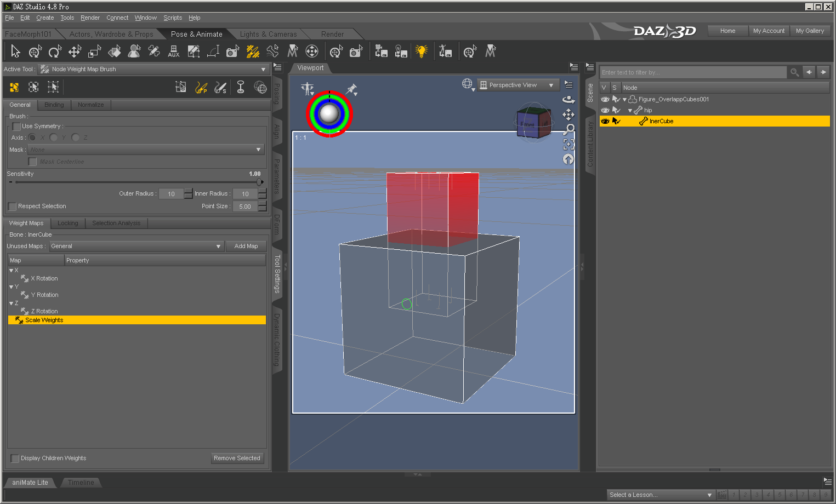Pick the Scale tool in the toolbar
836x504 pixels.
(x=94, y=51)
